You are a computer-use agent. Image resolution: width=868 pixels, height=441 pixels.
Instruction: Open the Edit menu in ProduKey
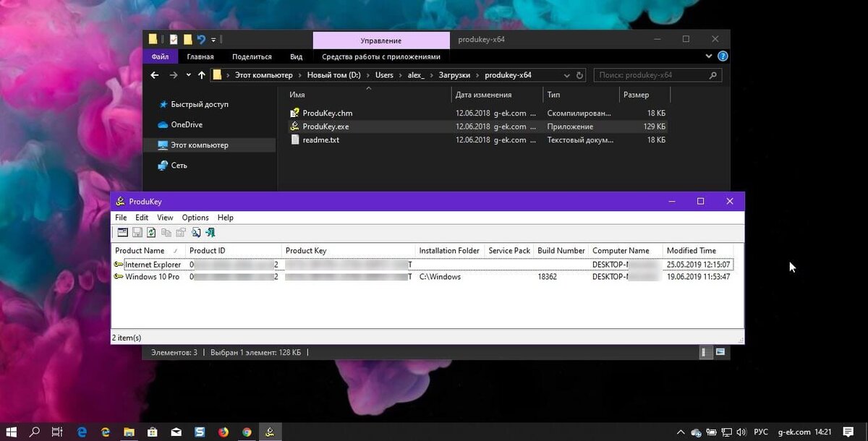[142, 218]
